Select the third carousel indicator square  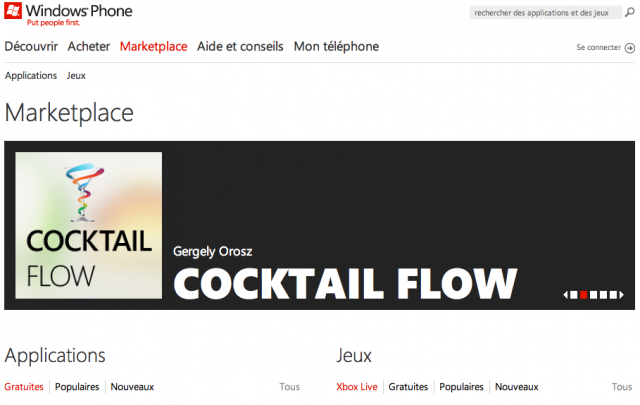tap(593, 295)
